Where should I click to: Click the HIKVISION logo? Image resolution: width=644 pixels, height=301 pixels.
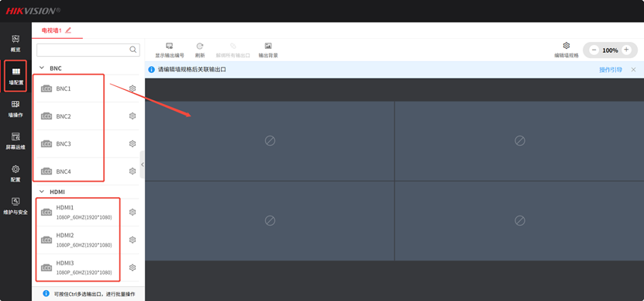pyautogui.click(x=33, y=10)
